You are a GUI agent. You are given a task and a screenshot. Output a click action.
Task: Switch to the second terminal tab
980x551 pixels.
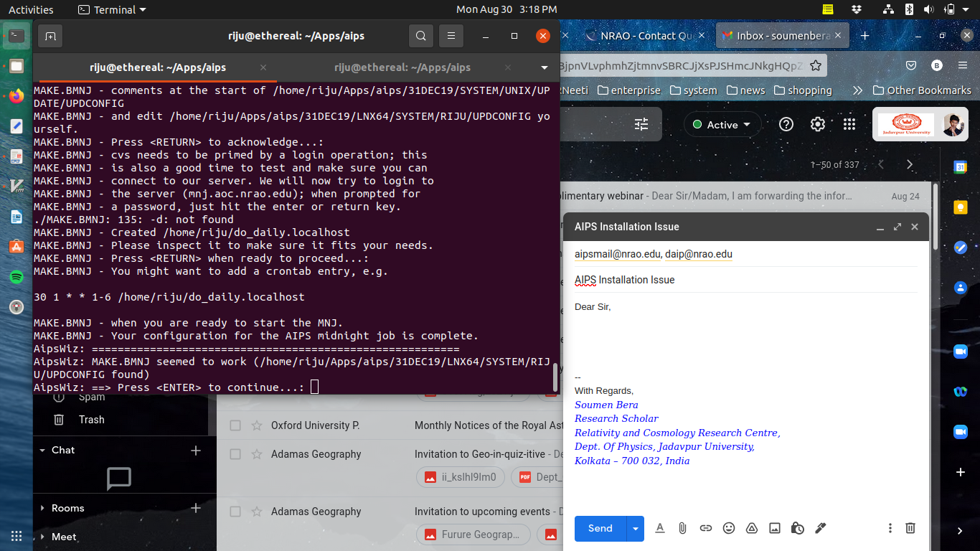402,67
